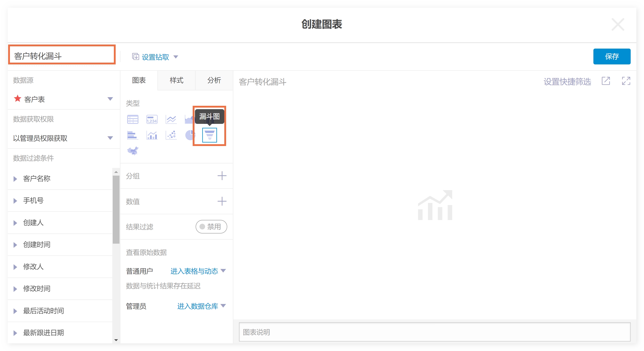Switch to the 样式 tab
This screenshot has height=351, width=644.
(x=176, y=80)
